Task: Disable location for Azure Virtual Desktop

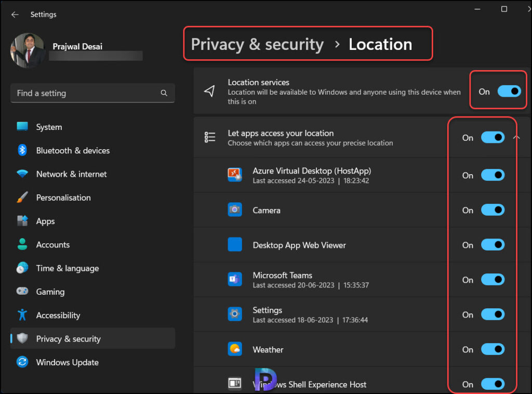Action: pos(493,175)
